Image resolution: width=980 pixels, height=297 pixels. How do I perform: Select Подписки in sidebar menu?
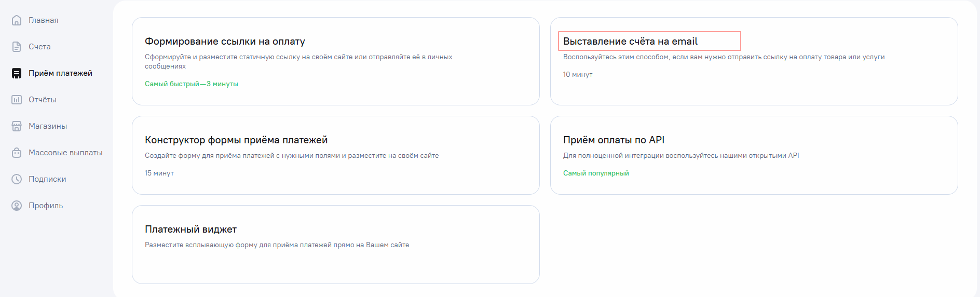[x=47, y=179]
